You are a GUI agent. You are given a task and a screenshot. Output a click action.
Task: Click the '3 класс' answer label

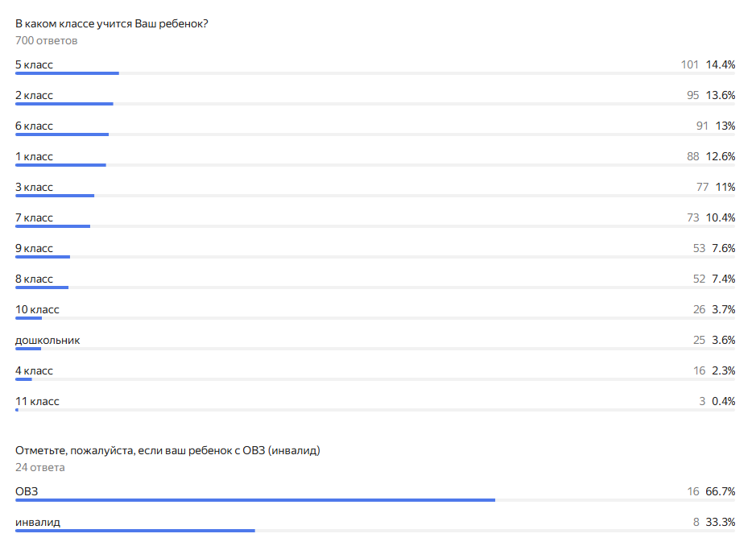(x=34, y=187)
